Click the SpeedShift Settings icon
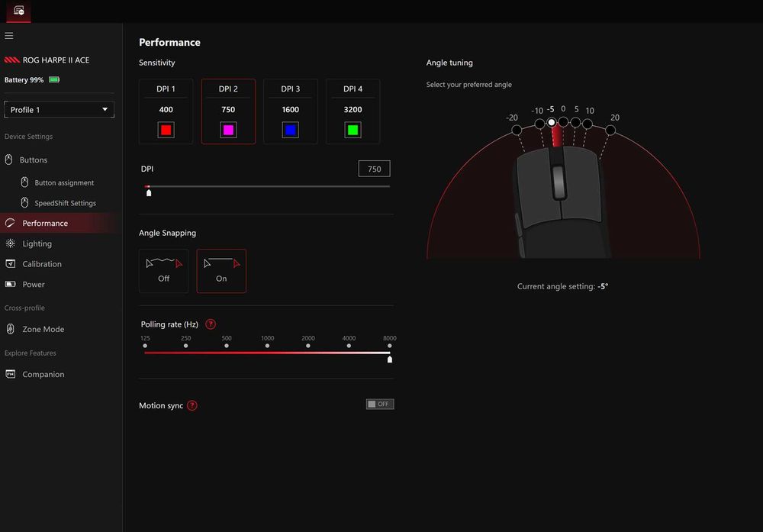This screenshot has width=763, height=532. [24, 202]
